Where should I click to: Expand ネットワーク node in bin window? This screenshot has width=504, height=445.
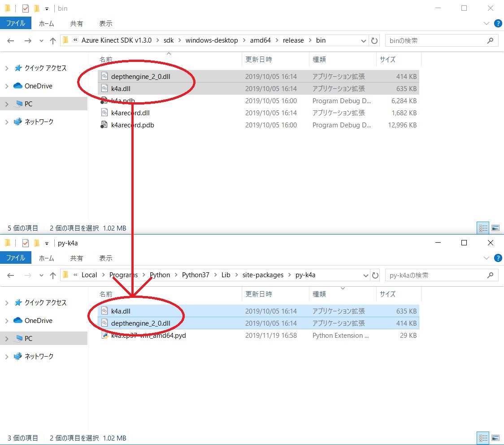click(7, 122)
